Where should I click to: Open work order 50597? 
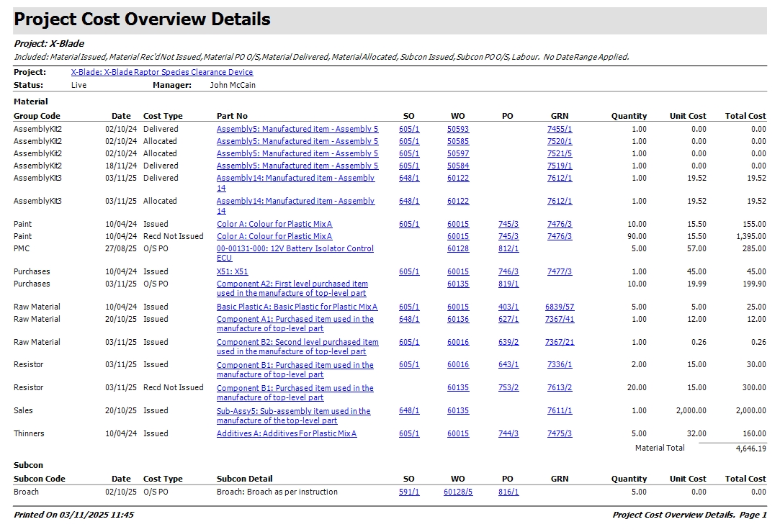pyautogui.click(x=457, y=154)
